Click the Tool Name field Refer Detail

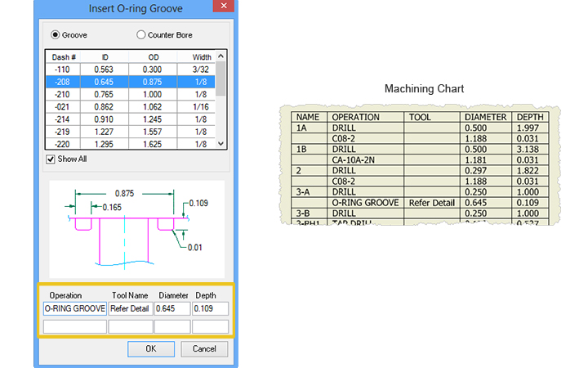[130, 309]
